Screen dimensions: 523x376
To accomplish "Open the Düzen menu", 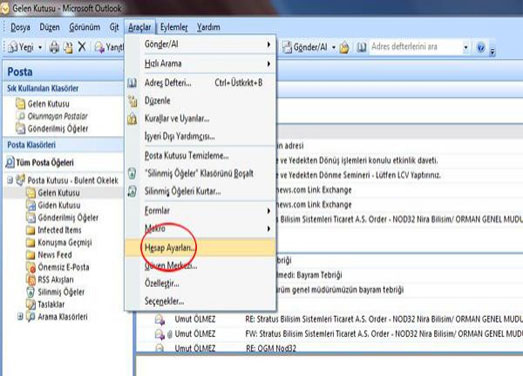I will click(49, 27).
